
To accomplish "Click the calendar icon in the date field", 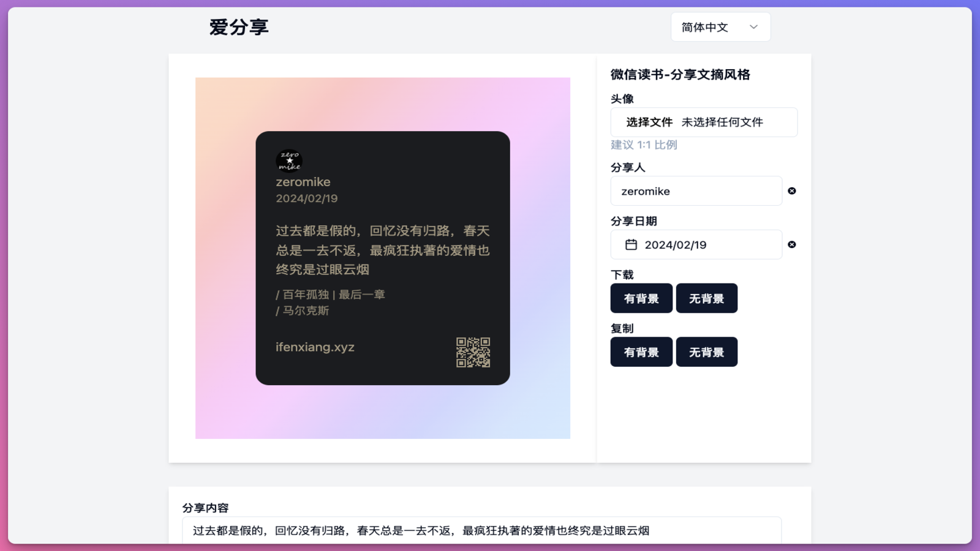I will (x=632, y=244).
